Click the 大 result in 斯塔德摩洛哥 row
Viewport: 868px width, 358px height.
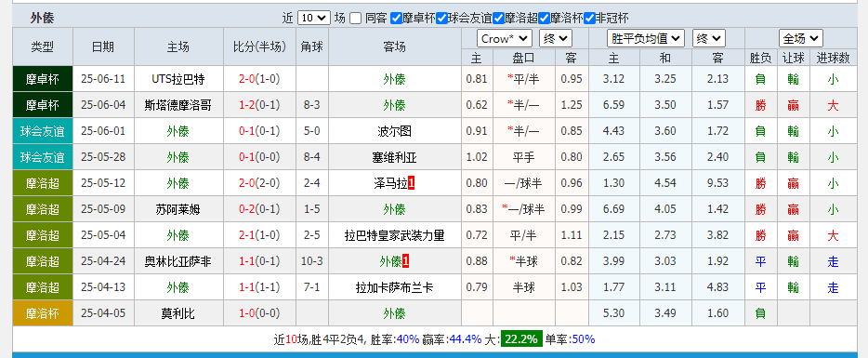coord(833,105)
